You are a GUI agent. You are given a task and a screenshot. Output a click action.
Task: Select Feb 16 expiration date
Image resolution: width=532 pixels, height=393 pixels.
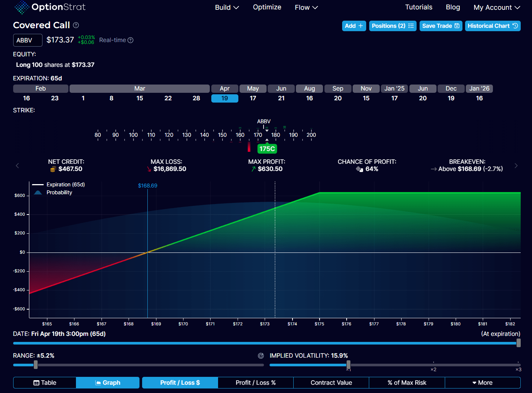26,98
